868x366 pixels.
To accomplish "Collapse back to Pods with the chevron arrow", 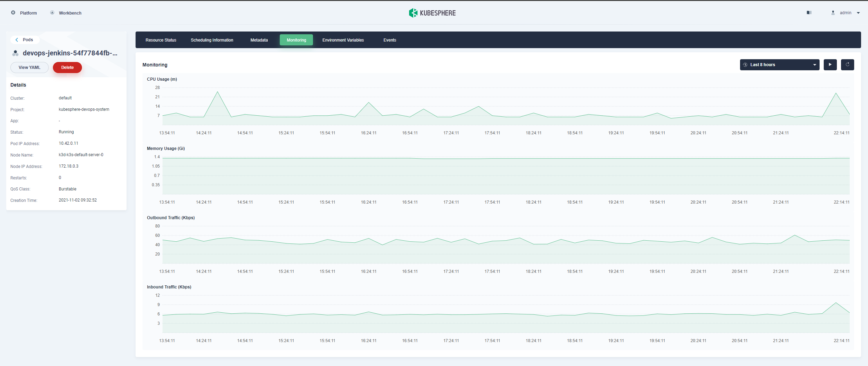I will point(17,39).
